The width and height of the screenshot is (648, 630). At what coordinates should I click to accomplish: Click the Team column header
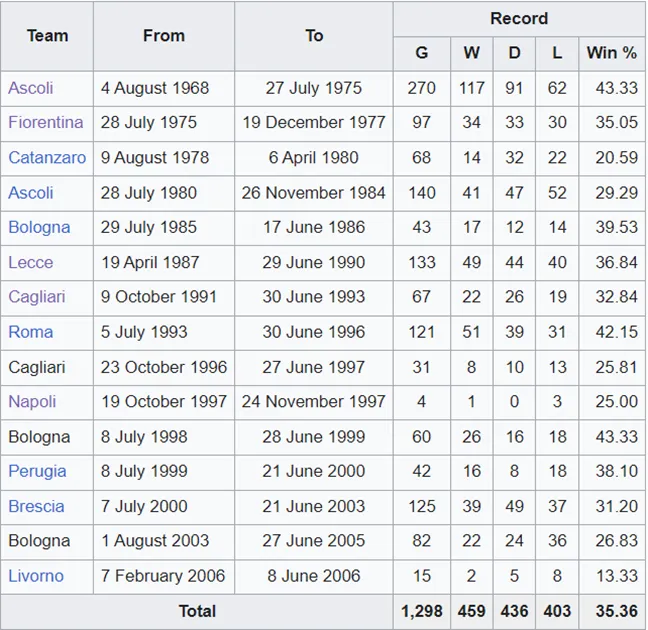click(x=47, y=36)
